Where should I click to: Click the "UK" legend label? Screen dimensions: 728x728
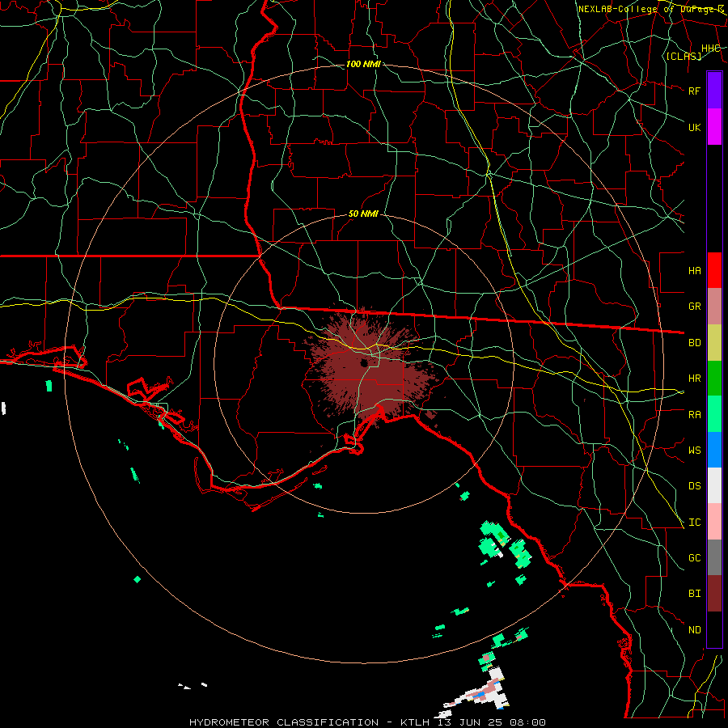695,127
